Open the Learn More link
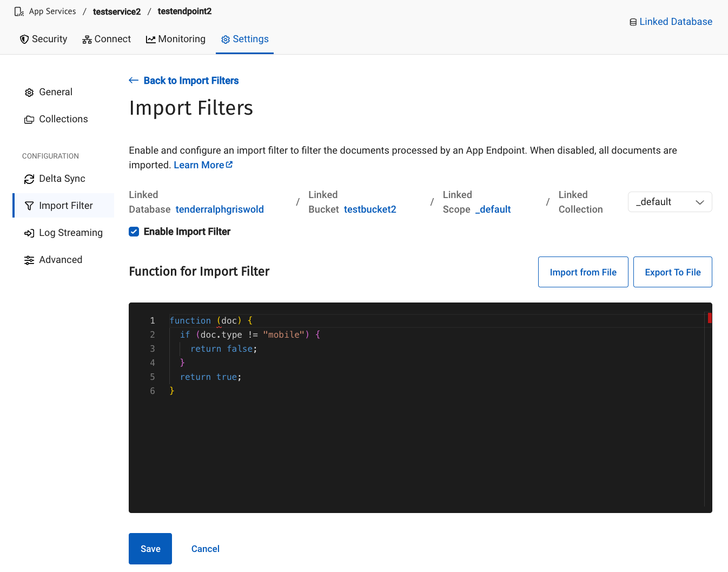728x572 pixels. point(203,165)
